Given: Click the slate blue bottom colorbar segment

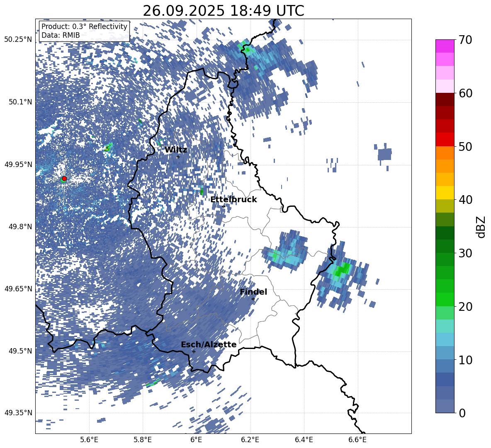Looking at the screenshot, I should 445,406.
